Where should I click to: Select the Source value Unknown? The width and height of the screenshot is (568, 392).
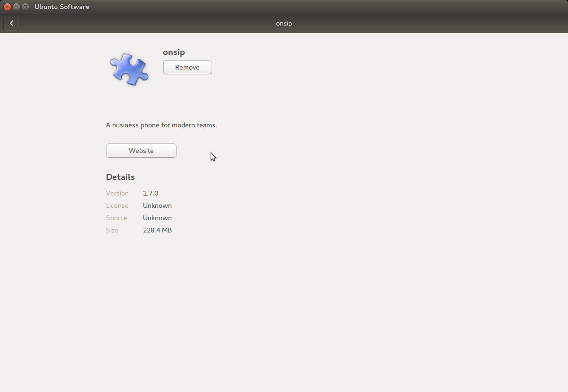point(157,218)
